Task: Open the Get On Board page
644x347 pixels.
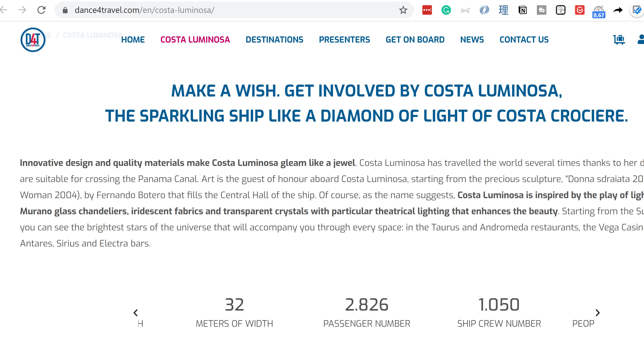Action: (x=415, y=40)
